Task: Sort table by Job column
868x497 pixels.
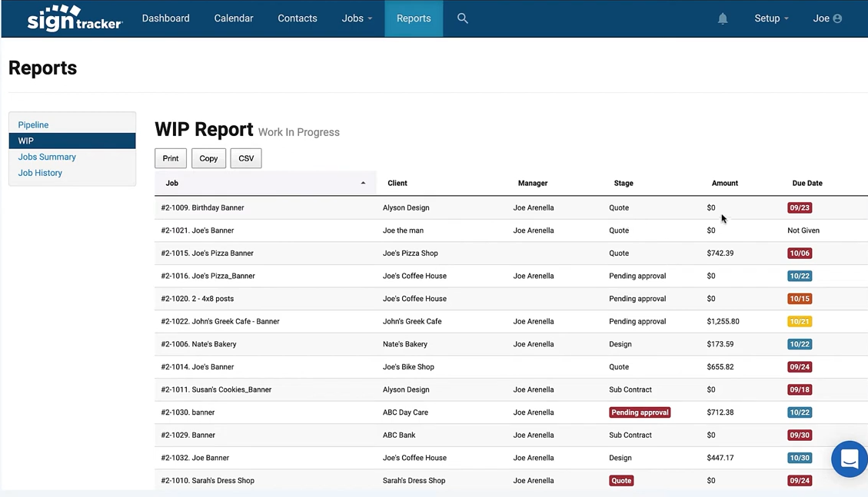Action: (265, 183)
